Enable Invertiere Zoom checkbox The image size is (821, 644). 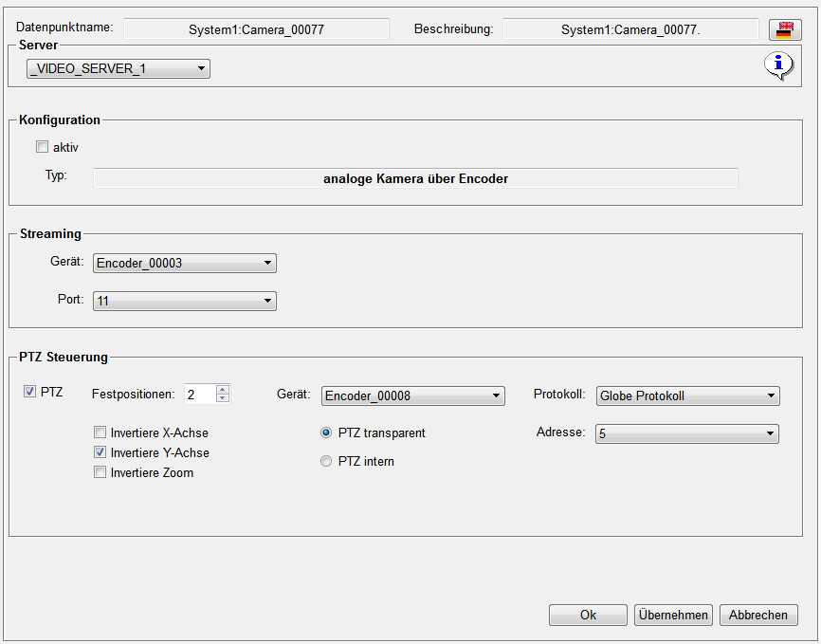100,472
